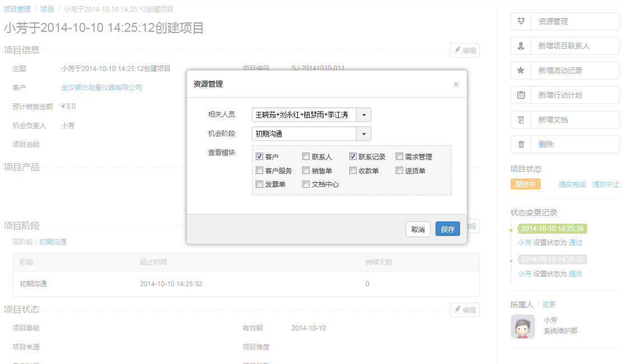Go to 项目管理 in the breadcrumb
This screenshot has height=364, width=623.
(17, 10)
